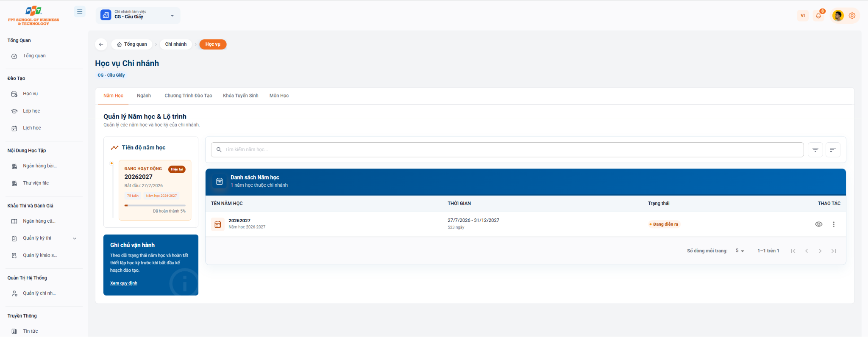Click the 27/7/2026 - 31/12/2027 date range
This screenshot has height=337, width=868.
[473, 220]
